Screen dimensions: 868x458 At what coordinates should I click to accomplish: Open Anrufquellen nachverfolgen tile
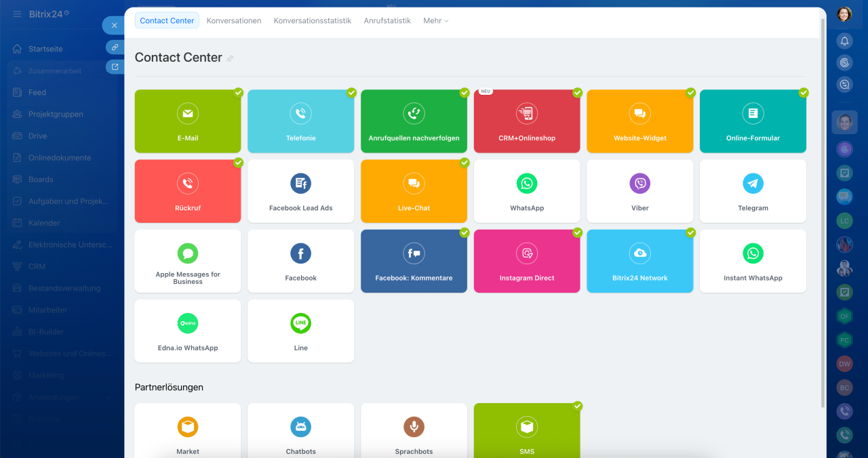(414, 121)
